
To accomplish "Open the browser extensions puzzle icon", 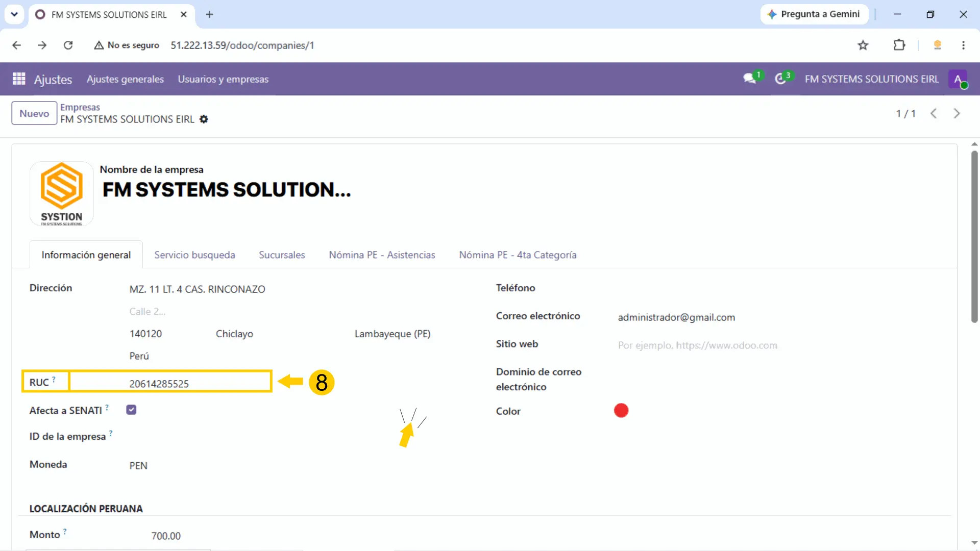I will [x=899, y=45].
